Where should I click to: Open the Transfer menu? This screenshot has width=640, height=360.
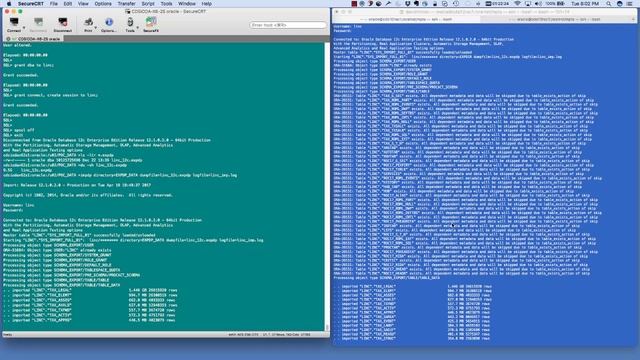point(127,4)
